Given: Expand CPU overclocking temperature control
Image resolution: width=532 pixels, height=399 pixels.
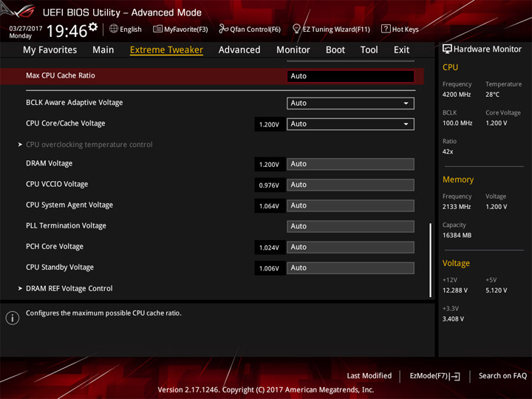Looking at the screenshot, I should tap(85, 145).
